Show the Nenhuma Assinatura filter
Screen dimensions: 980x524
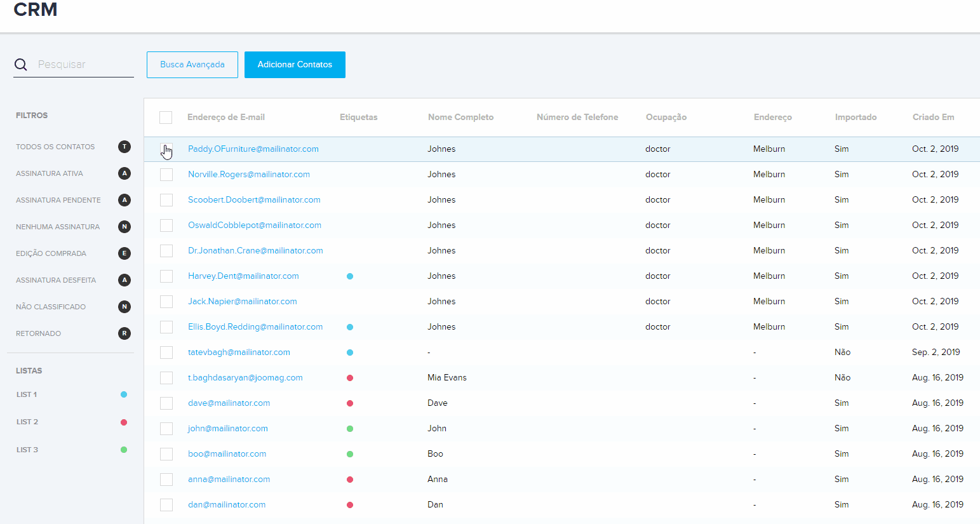pos(58,227)
